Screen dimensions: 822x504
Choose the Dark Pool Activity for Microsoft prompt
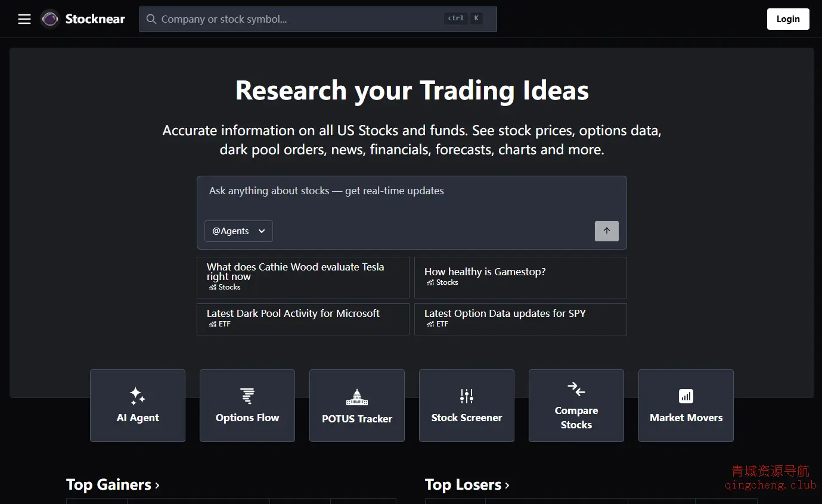pyautogui.click(x=303, y=319)
